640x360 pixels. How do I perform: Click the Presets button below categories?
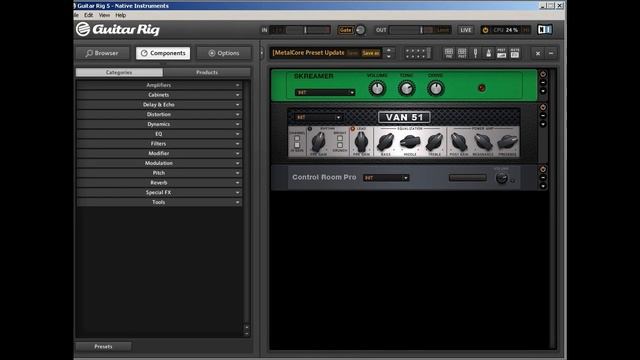click(103, 347)
